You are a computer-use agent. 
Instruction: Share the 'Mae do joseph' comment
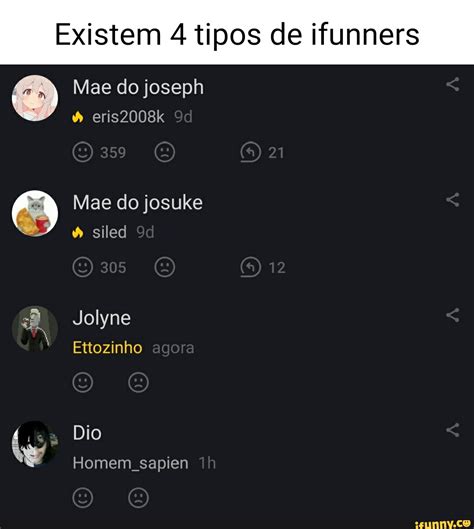coord(453,84)
